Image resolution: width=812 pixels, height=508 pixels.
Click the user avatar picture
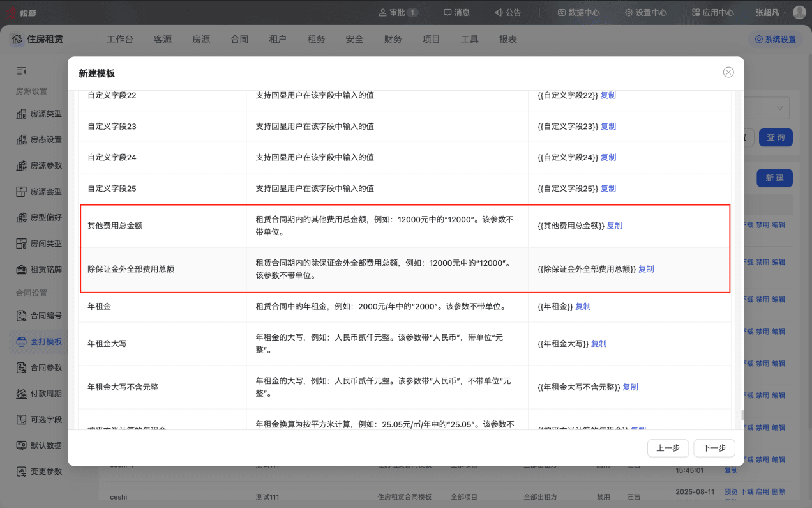coord(799,12)
